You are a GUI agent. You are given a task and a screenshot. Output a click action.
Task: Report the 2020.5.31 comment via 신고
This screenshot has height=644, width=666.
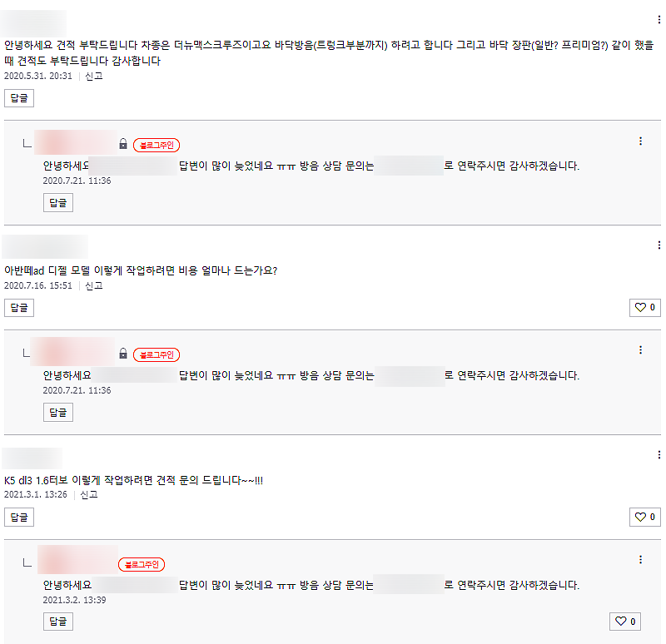pyautogui.click(x=94, y=76)
